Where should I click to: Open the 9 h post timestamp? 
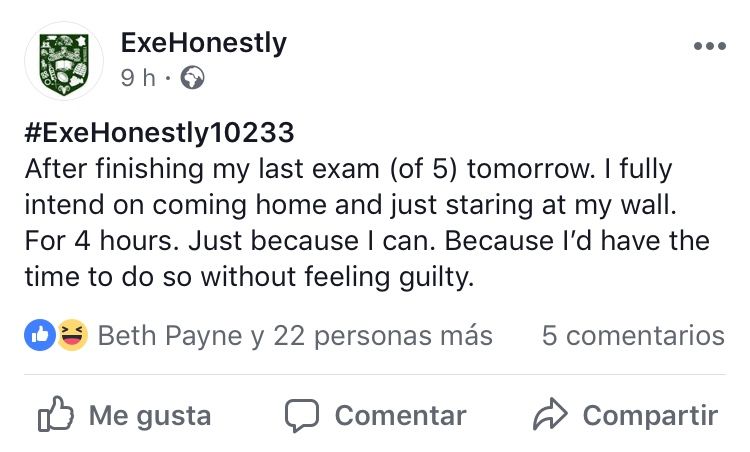pos(138,78)
